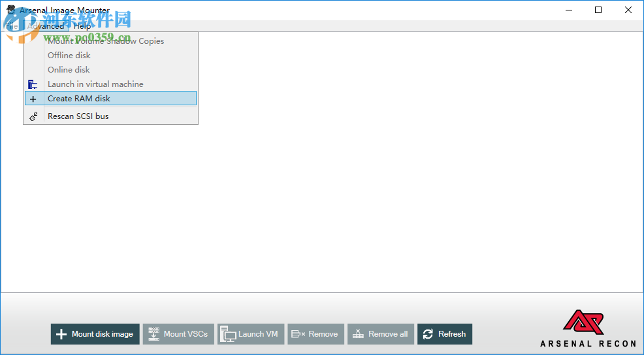The width and height of the screenshot is (644, 355).
Task: Select Mount Volume Shadow Copies menu entry
Action: click(110, 41)
